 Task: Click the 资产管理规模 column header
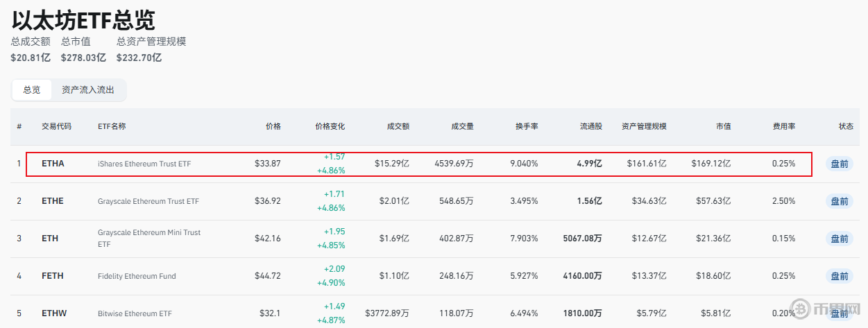(644, 126)
